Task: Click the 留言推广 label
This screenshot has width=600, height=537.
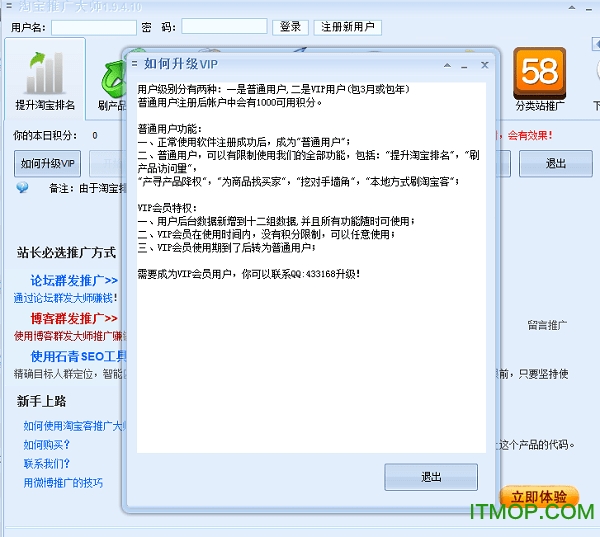Action: click(547, 325)
